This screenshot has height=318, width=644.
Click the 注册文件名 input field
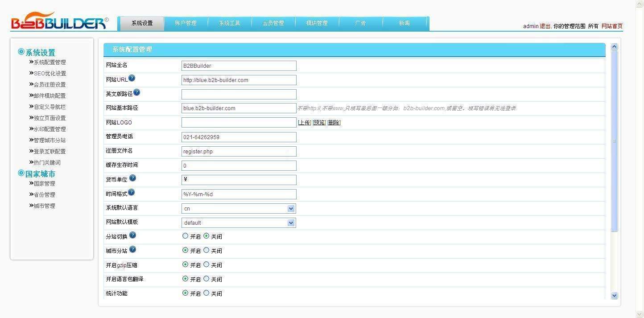(x=239, y=151)
